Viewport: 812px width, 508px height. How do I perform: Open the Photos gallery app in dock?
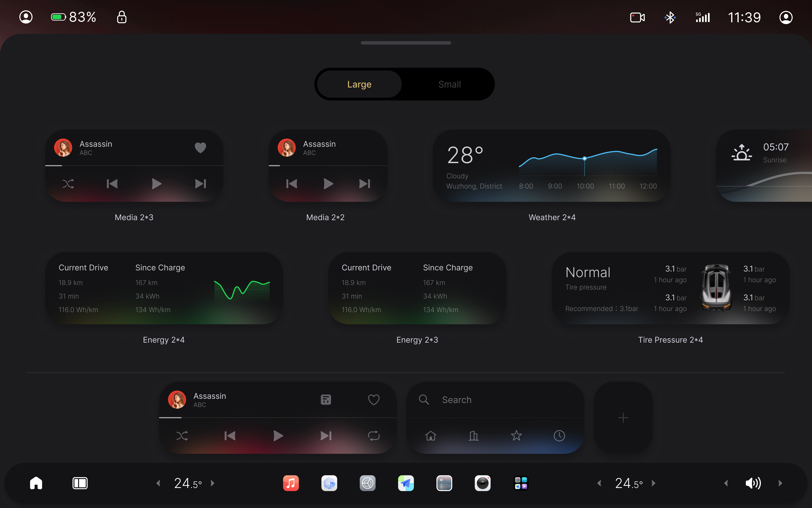coord(444,483)
